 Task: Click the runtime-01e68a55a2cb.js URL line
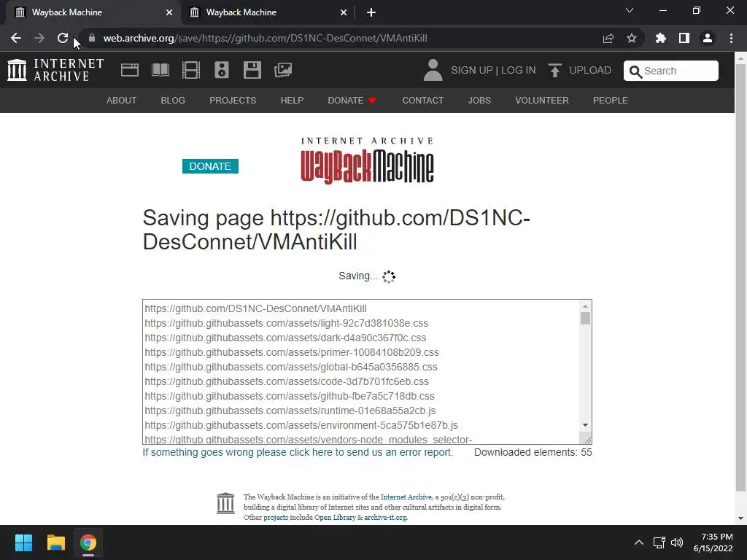[290, 411]
